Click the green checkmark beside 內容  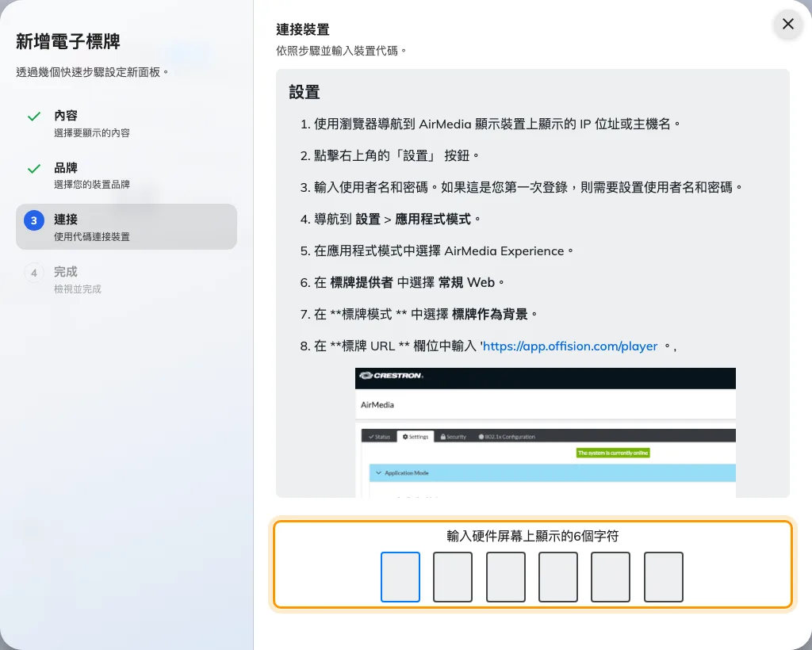tap(34, 117)
